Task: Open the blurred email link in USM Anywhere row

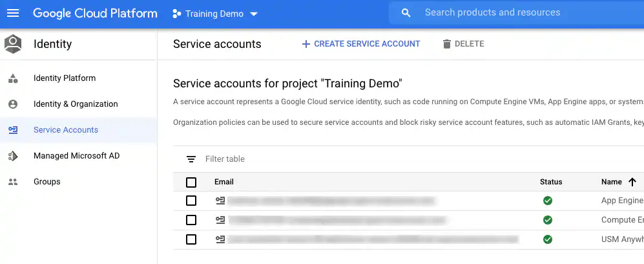Action: (373, 239)
